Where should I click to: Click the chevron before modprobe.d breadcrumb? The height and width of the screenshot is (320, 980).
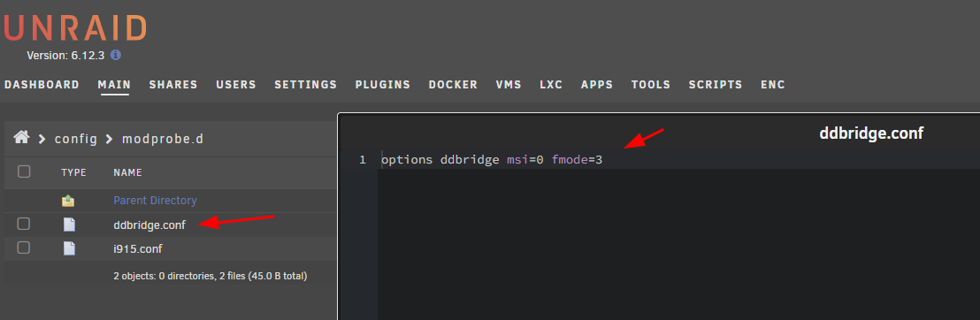point(110,139)
